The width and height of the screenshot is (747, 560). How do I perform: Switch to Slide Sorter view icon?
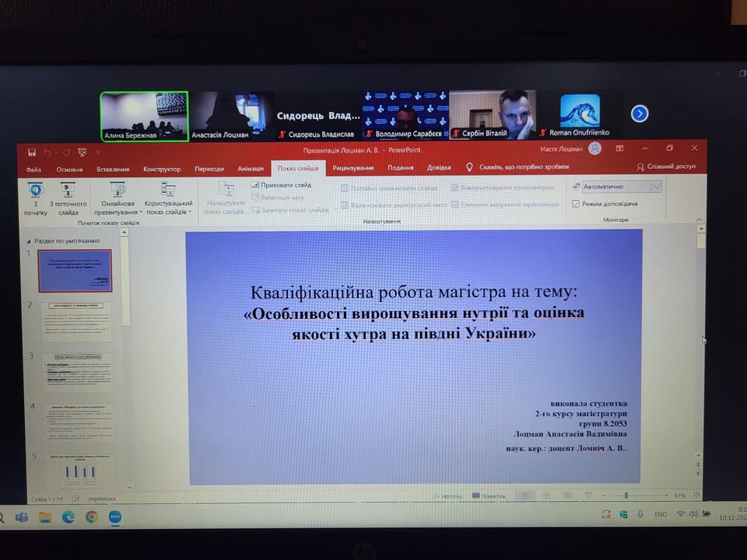546,495
